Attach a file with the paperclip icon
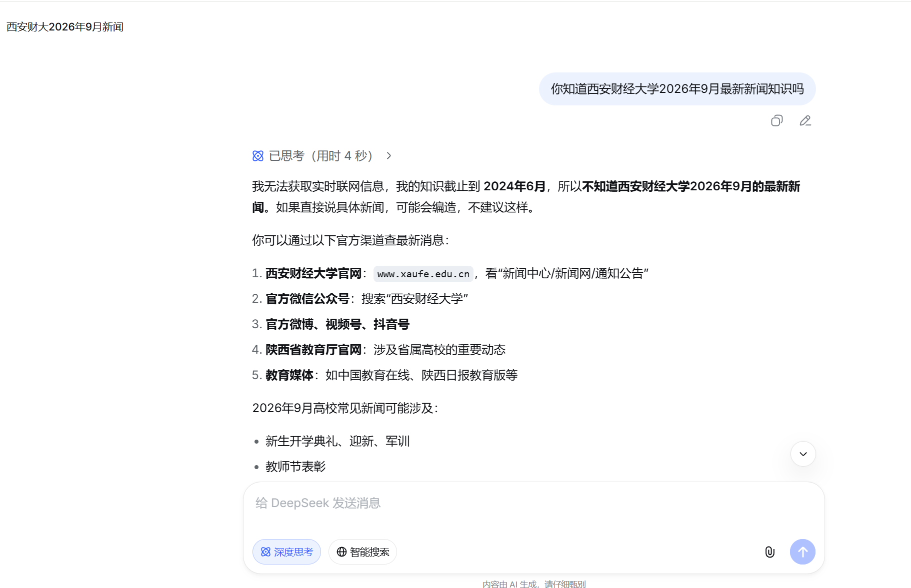Screen dimensions: 911x588 pos(770,552)
